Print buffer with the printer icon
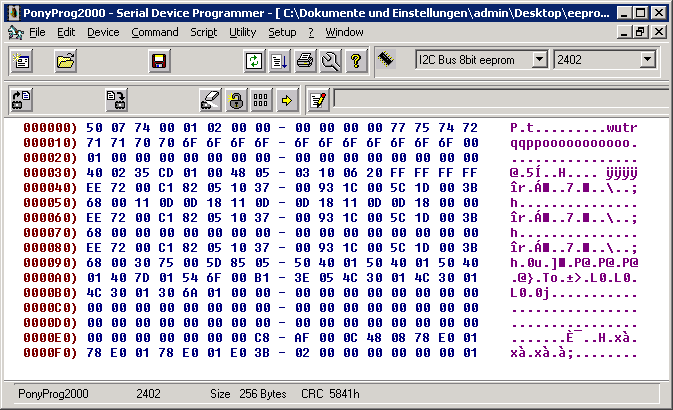Image resolution: width=673 pixels, height=410 pixels. (305, 61)
